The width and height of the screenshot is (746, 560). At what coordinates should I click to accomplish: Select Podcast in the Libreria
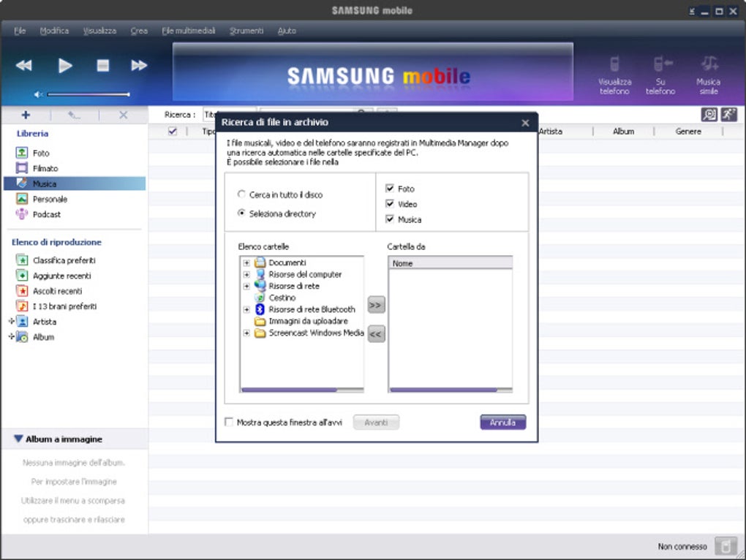[47, 214]
